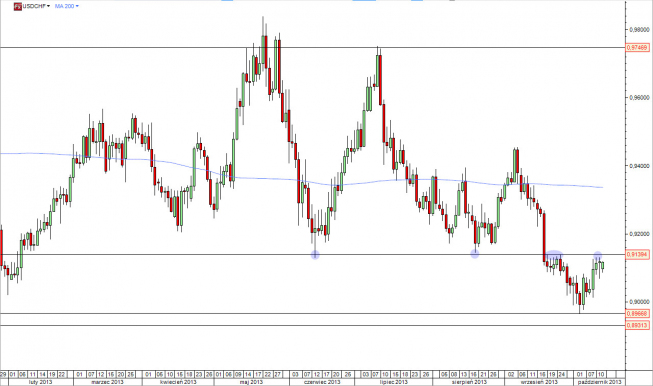653x386 pixels.
Task: Click the blue circle marker at June low
Action: point(315,254)
